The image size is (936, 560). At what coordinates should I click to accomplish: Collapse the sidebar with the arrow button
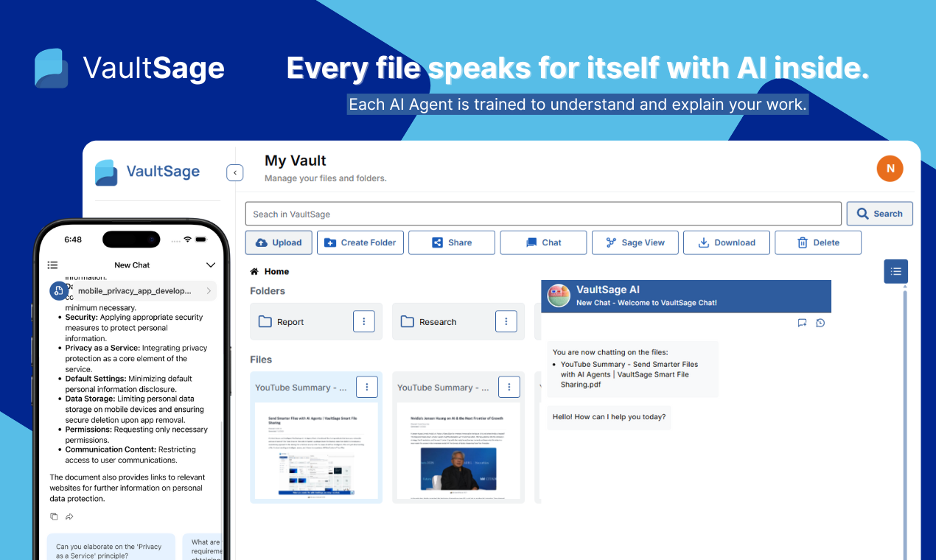pyautogui.click(x=234, y=173)
